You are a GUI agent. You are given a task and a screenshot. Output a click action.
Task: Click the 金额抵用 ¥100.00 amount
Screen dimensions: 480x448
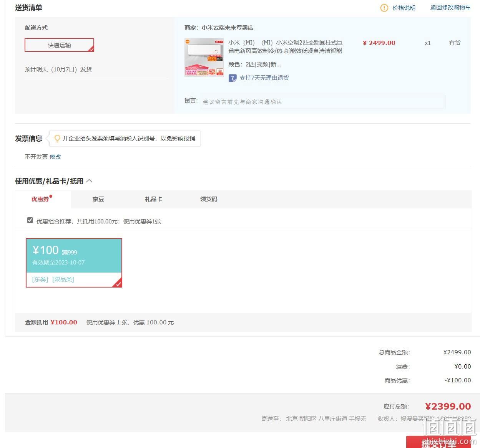(x=64, y=322)
